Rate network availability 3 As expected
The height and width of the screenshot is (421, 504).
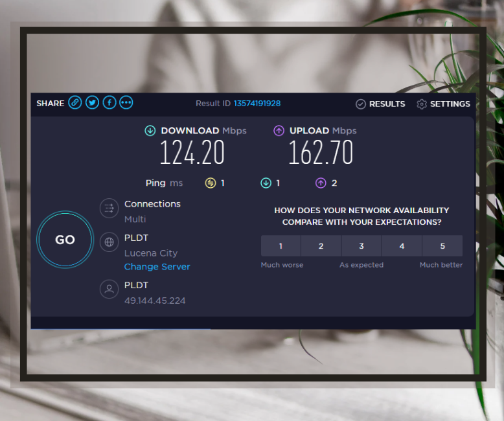tap(361, 246)
